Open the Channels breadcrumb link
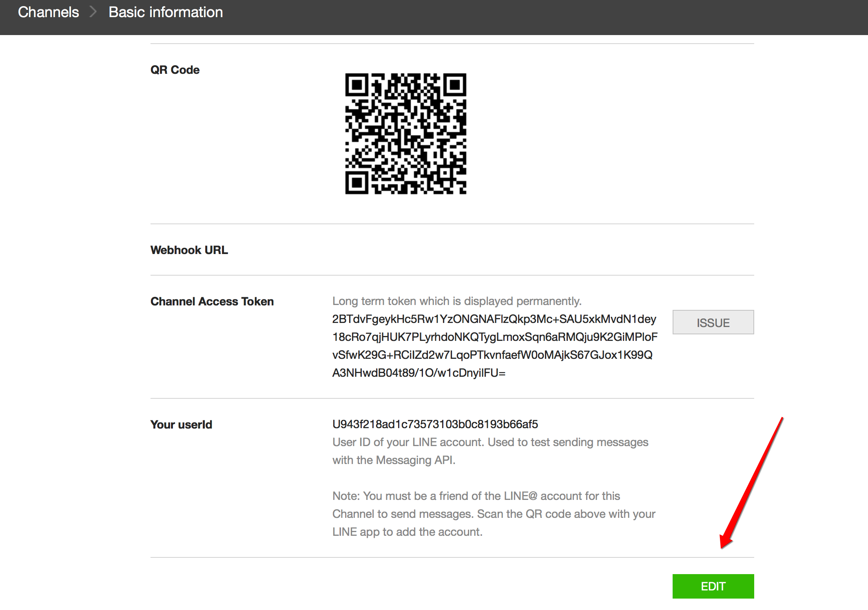Screen dimensions: 868x610 click(48, 12)
